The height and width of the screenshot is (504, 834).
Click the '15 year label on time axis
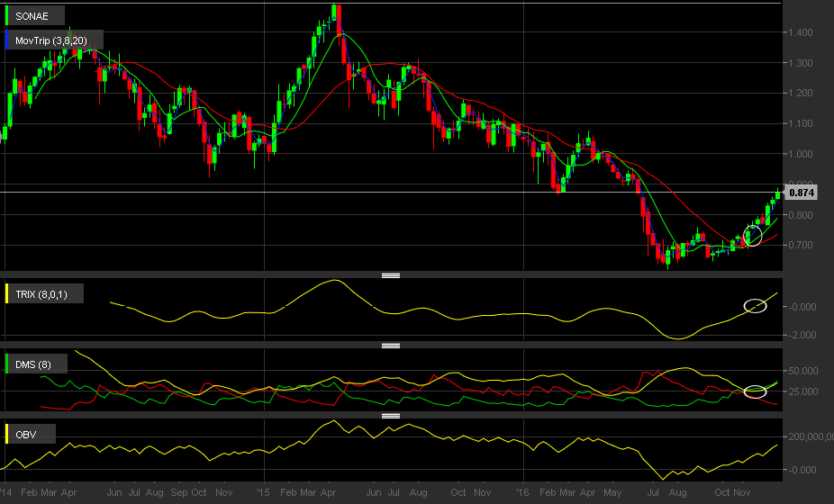[x=262, y=492]
